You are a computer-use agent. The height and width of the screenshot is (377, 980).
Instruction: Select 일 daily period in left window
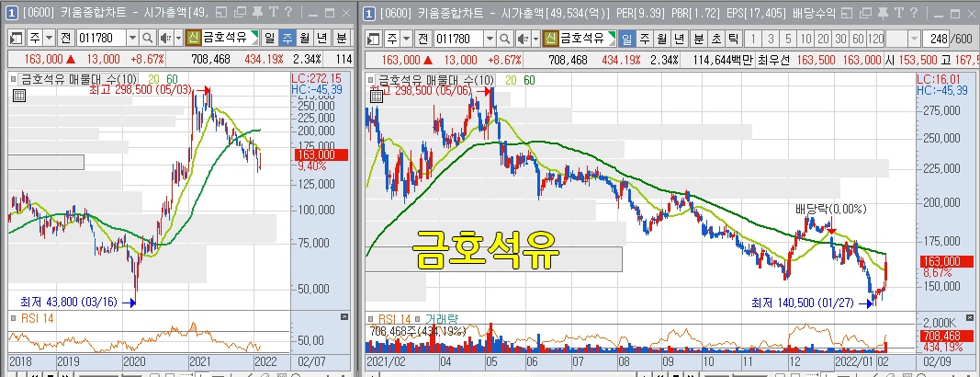[x=269, y=39]
